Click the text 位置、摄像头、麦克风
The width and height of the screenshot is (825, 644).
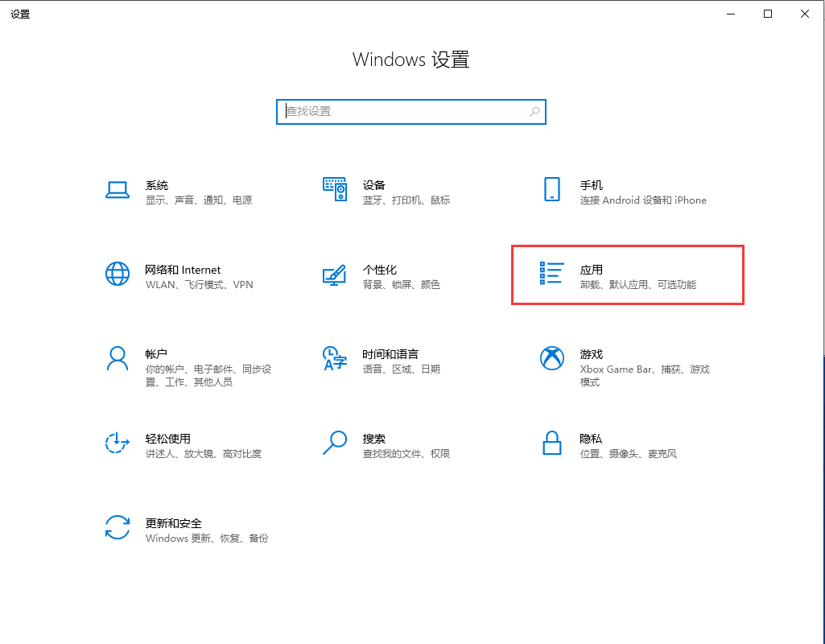(x=629, y=453)
